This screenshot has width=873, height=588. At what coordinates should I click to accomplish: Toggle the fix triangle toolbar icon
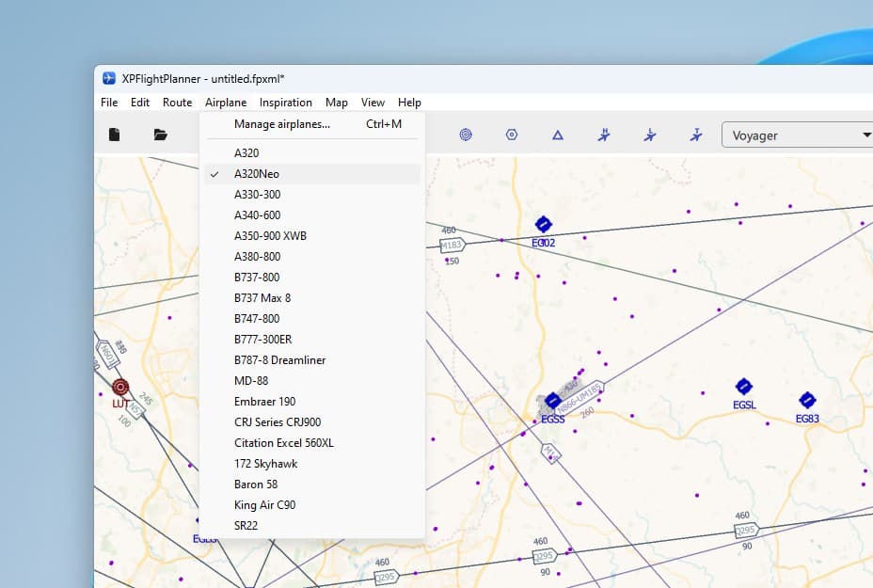click(557, 135)
